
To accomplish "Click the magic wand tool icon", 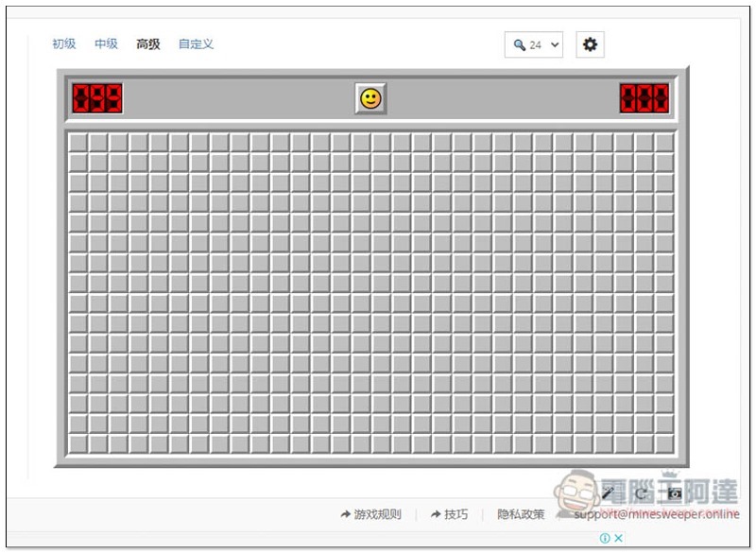I will click(608, 493).
